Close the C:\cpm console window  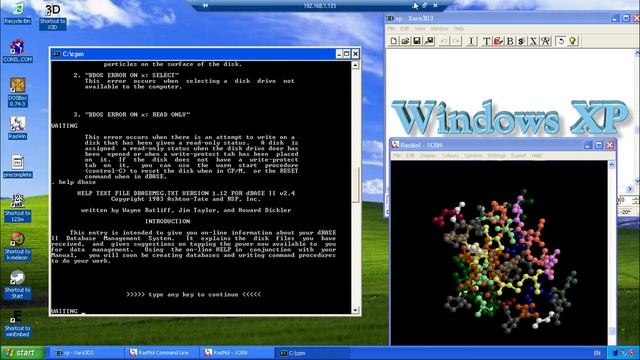tap(355, 54)
